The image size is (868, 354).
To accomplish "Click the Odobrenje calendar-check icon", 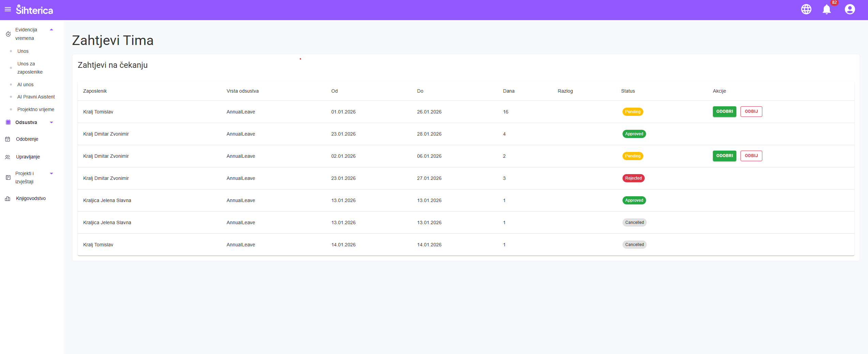I will click(8, 139).
